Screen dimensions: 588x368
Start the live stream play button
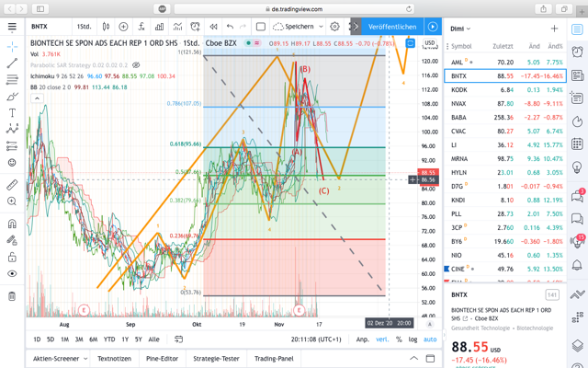pos(433,27)
